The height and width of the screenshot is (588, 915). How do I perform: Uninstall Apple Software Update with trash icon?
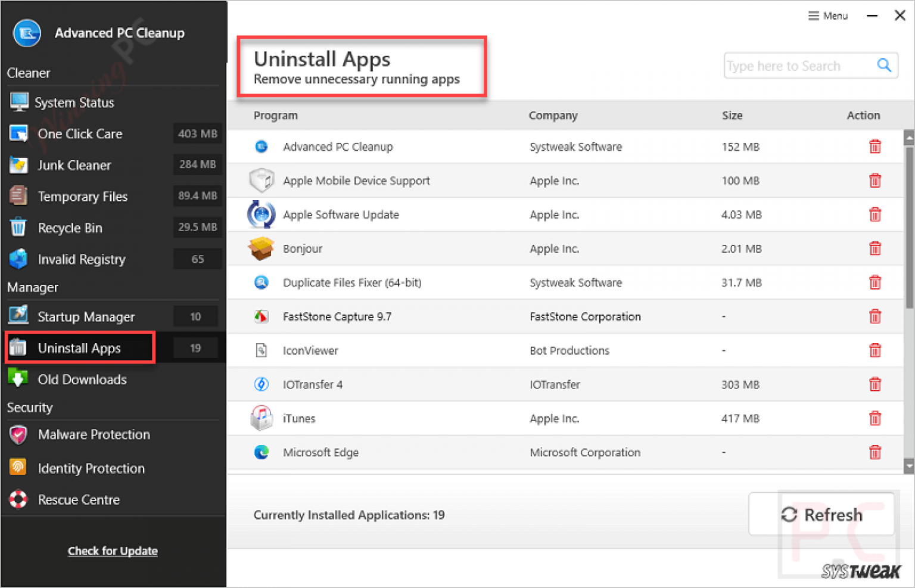(874, 214)
